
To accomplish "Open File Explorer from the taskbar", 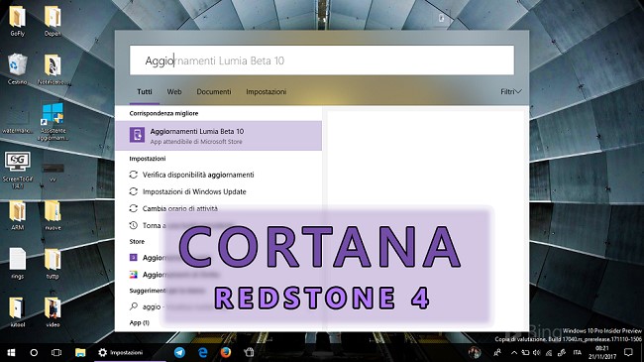I will [x=80, y=352].
